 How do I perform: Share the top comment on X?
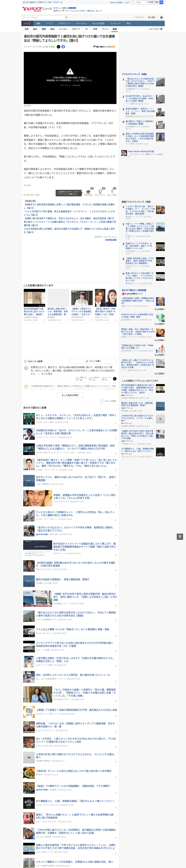[115, 379]
